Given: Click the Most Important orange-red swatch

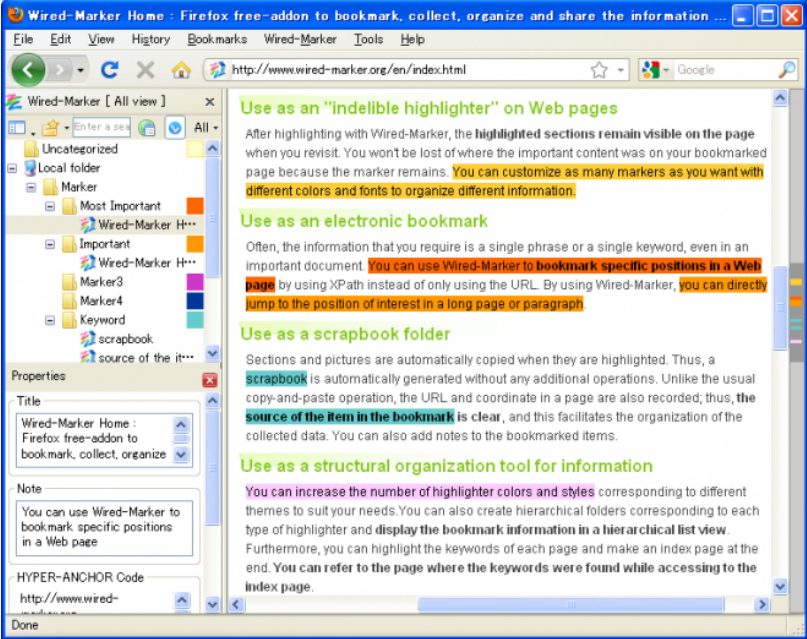Looking at the screenshot, I should (x=195, y=206).
